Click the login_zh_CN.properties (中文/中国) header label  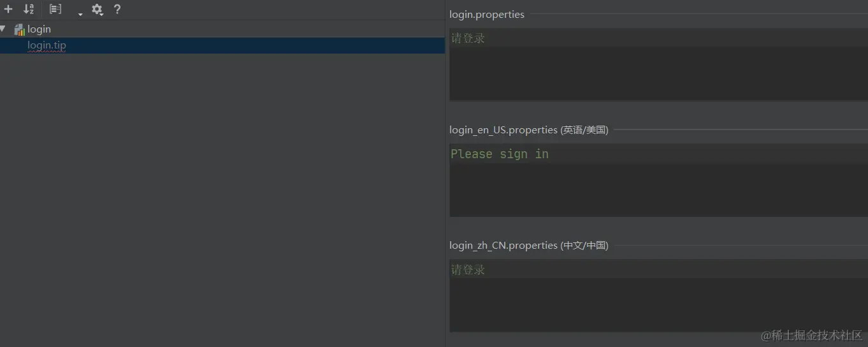point(529,246)
